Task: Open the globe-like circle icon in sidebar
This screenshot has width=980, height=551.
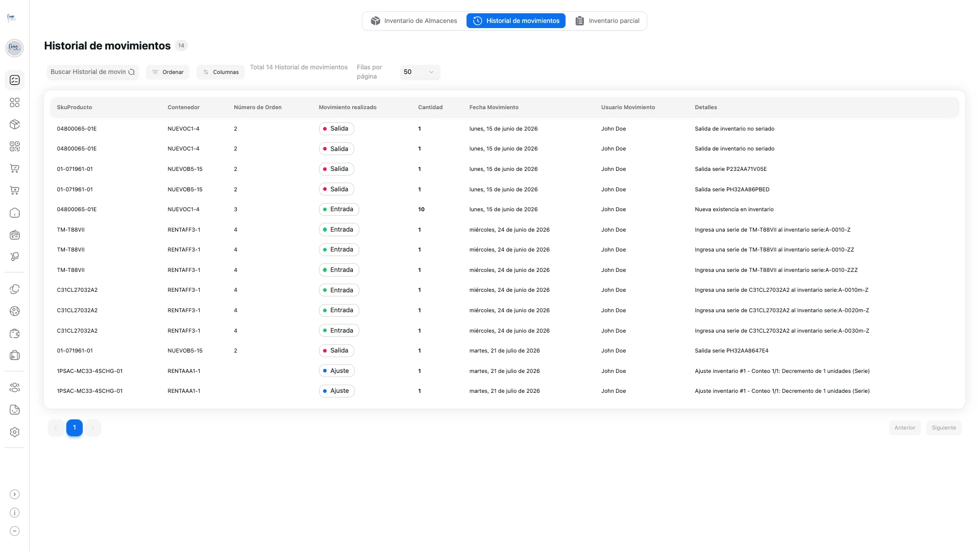Action: (x=15, y=311)
